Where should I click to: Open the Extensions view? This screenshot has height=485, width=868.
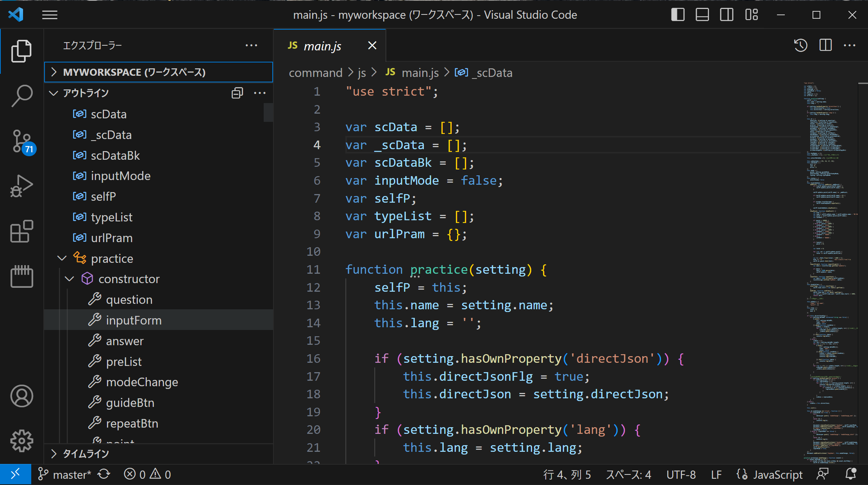coord(22,231)
